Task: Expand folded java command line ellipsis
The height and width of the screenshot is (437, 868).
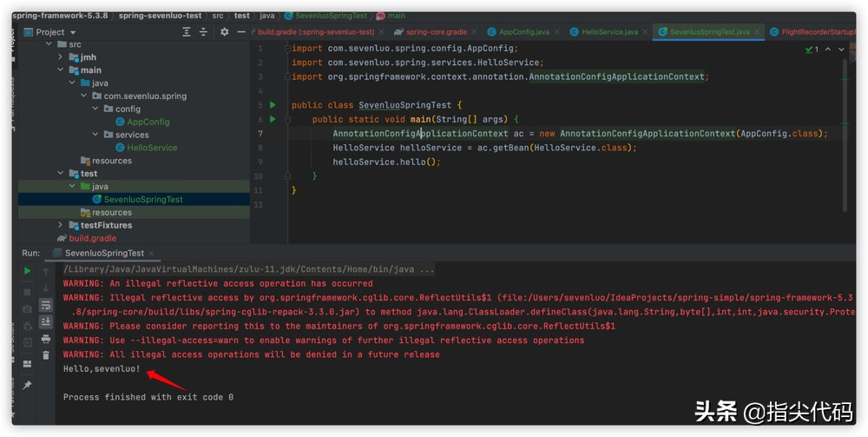Action: [427, 269]
